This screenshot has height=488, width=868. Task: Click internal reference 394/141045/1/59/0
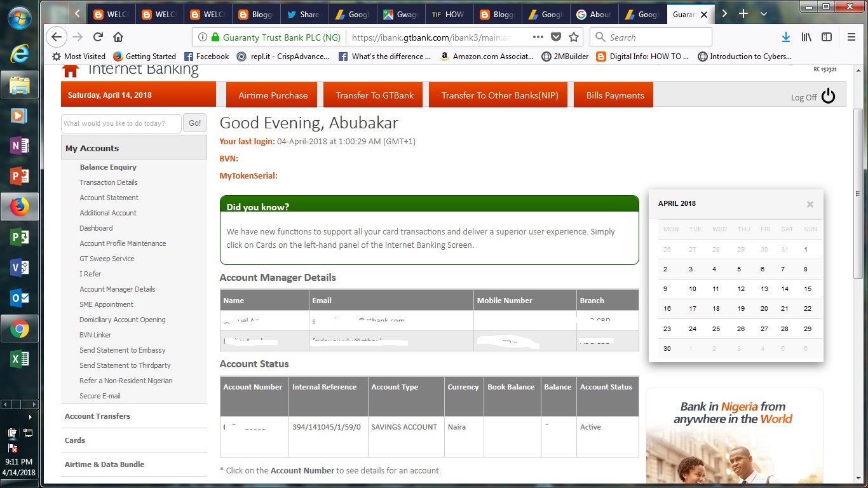tap(327, 427)
